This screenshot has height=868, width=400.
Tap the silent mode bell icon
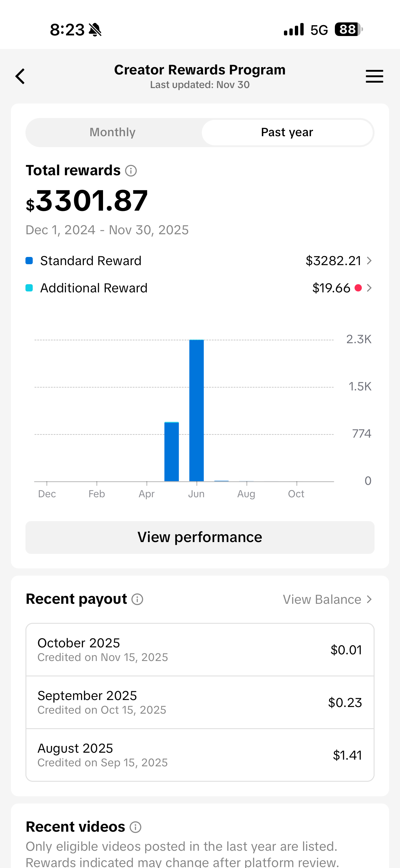tap(95, 30)
